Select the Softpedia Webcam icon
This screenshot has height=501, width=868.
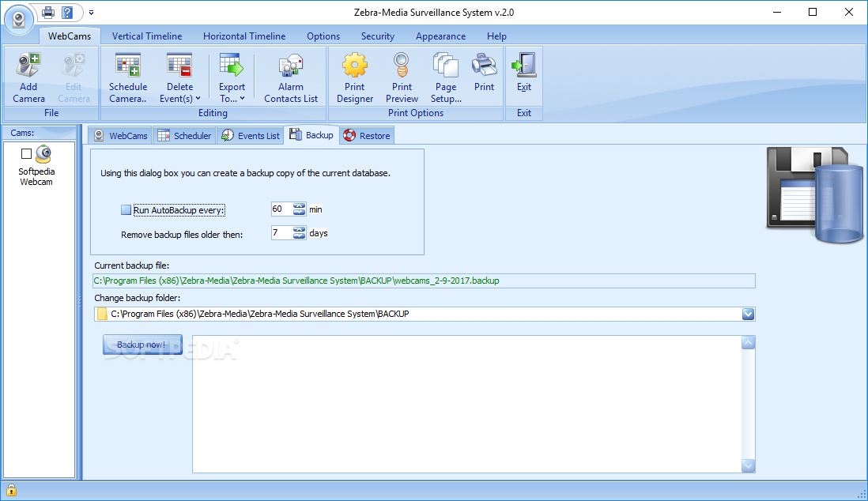pos(43,154)
